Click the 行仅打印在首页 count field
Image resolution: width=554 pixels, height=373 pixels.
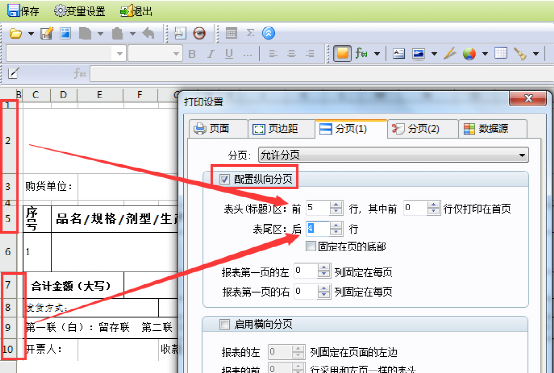click(415, 208)
